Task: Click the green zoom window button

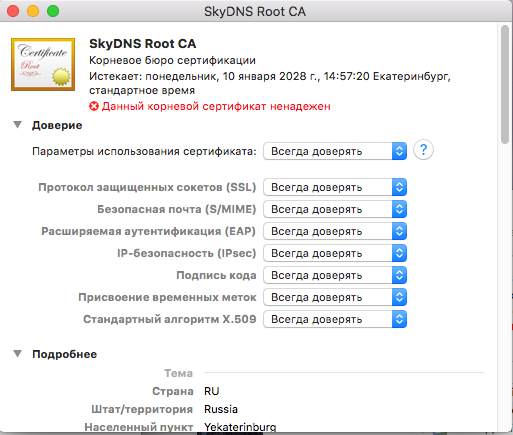Action: (53, 11)
